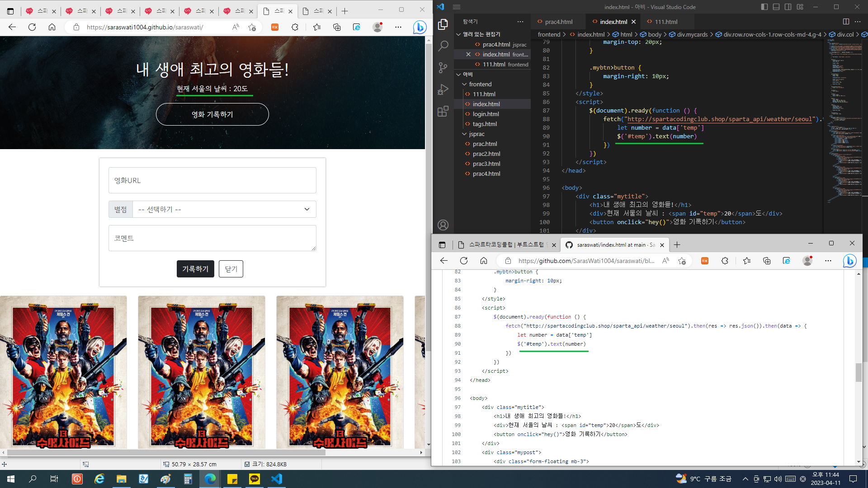Open the Source Control view in VS Code
Image resolution: width=868 pixels, height=488 pixels.
coord(443,68)
